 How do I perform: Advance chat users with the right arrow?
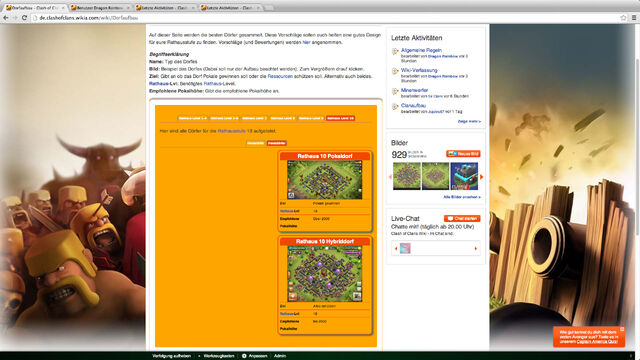(476, 248)
